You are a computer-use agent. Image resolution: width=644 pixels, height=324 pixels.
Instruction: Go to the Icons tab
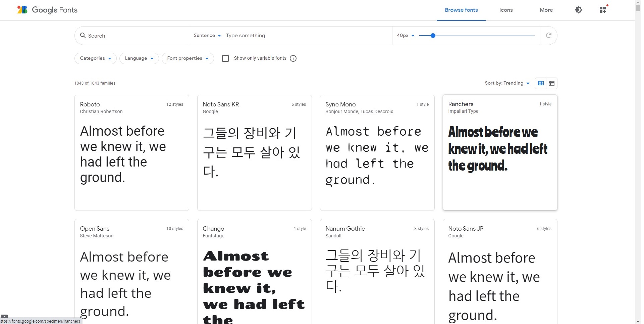pos(506,10)
